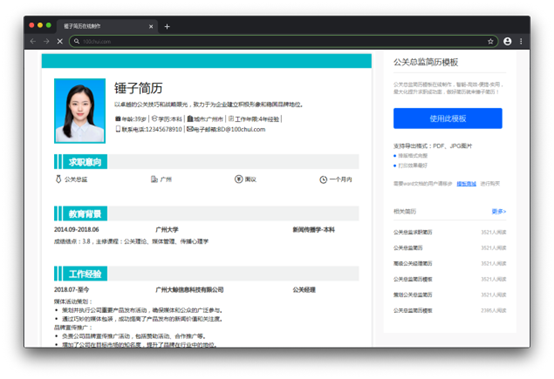554x379 pixels.
Task: Click the 广州大学 school name
Action: coord(167,230)
